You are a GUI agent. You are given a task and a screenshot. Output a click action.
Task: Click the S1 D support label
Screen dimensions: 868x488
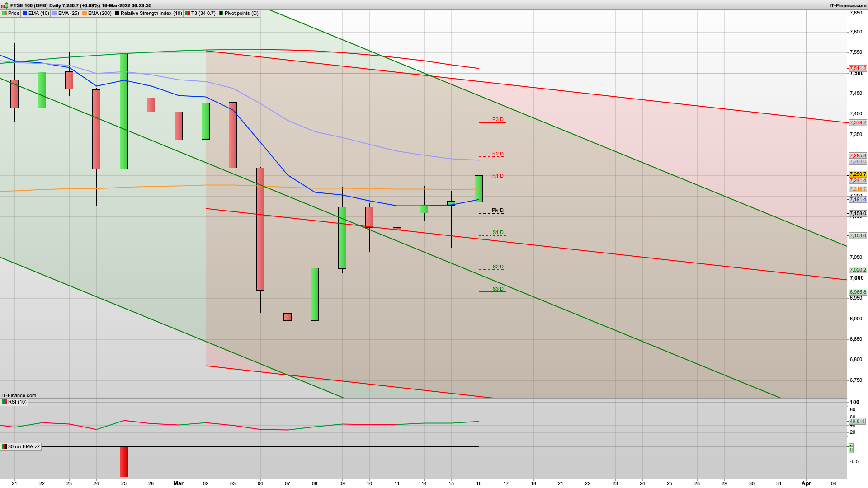[498, 233]
